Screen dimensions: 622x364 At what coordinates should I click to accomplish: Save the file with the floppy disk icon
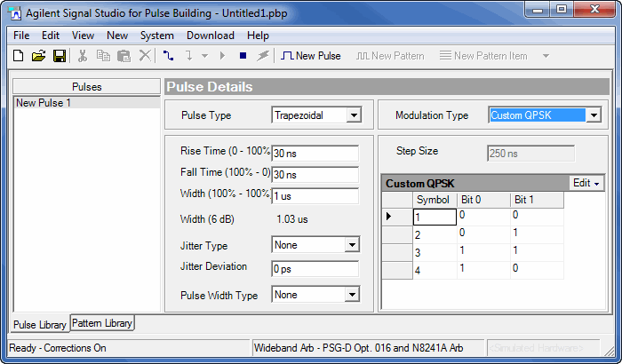pos(59,56)
